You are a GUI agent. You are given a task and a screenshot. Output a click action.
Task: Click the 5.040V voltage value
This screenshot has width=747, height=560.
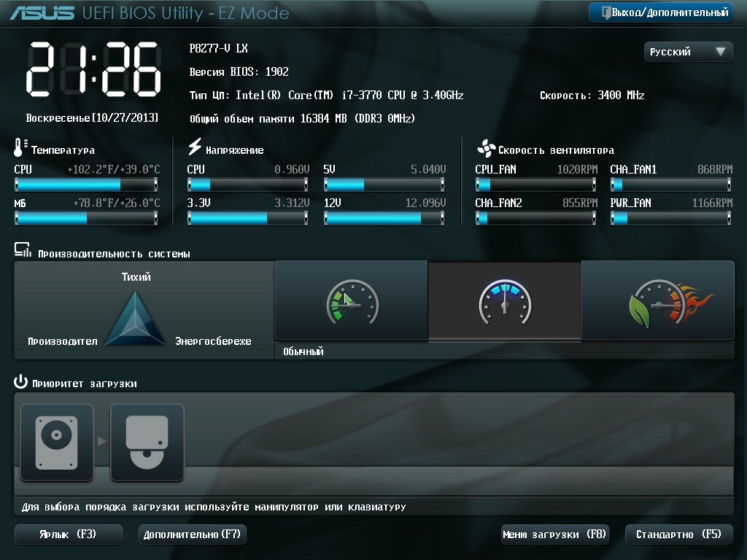[x=428, y=169]
